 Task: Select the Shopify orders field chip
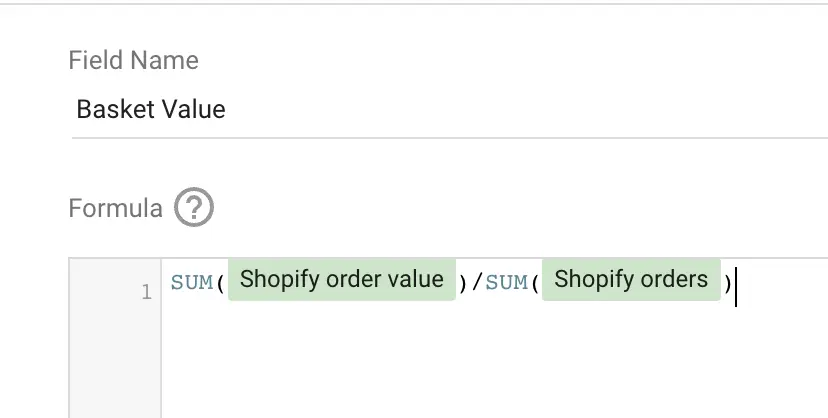coord(631,280)
